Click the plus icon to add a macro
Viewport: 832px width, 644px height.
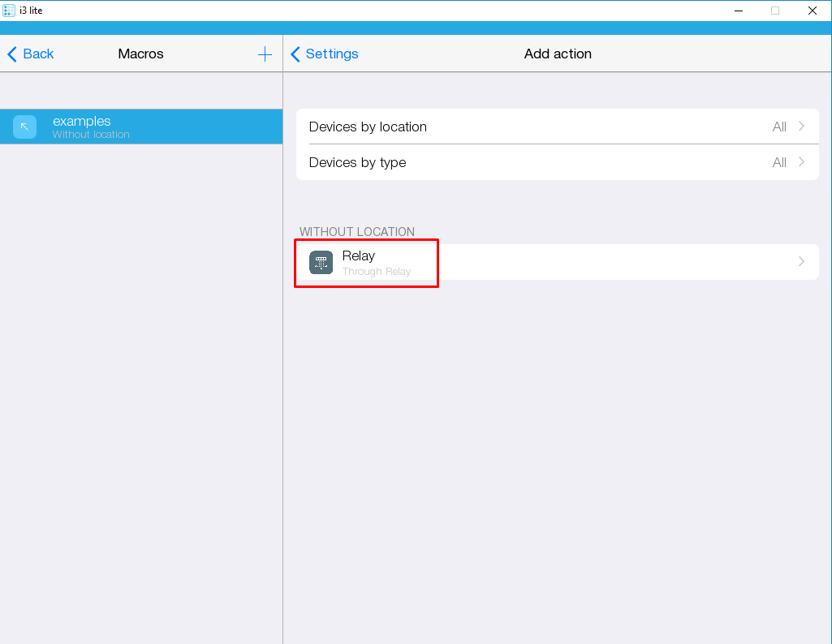tap(265, 54)
